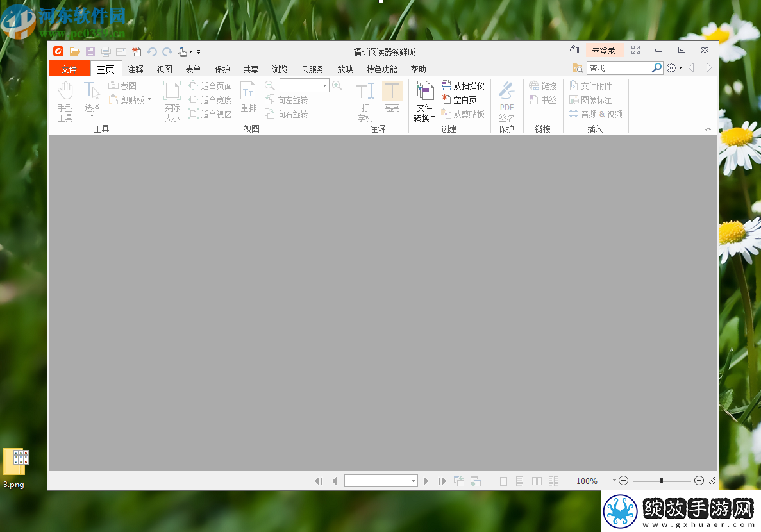
Task: Click the 截图 snapshot tool
Action: [122, 86]
